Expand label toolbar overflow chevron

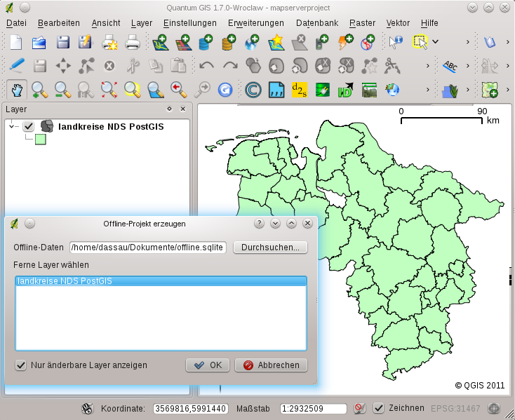coord(468,66)
